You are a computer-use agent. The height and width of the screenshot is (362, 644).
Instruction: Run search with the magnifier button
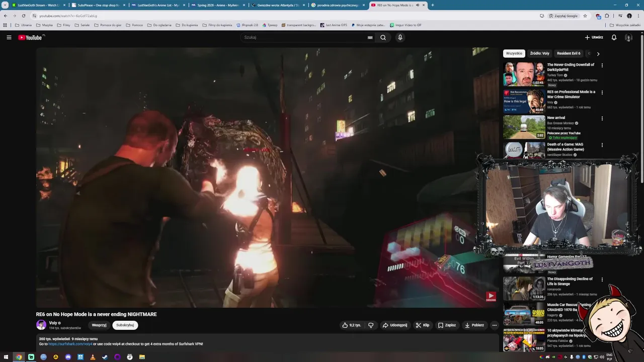(x=383, y=37)
